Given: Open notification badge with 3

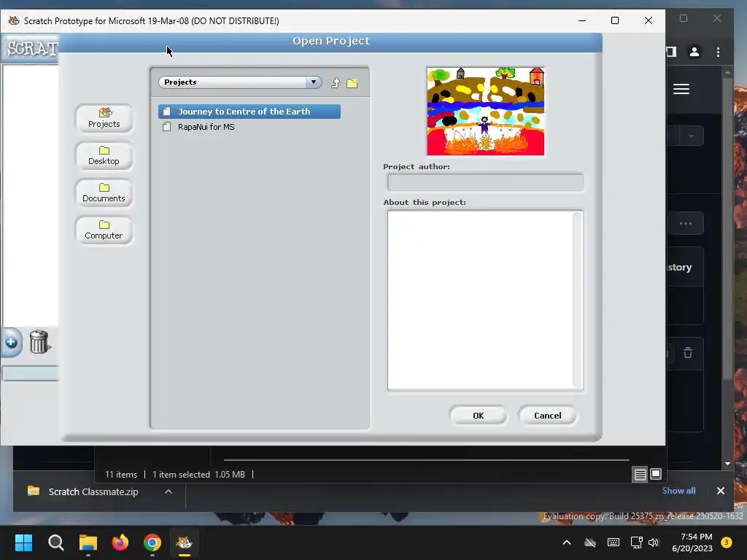Looking at the screenshot, I should coord(727,542).
